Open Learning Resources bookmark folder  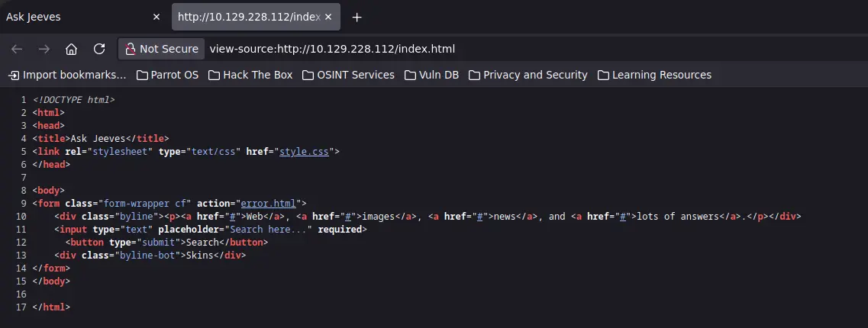click(x=654, y=75)
